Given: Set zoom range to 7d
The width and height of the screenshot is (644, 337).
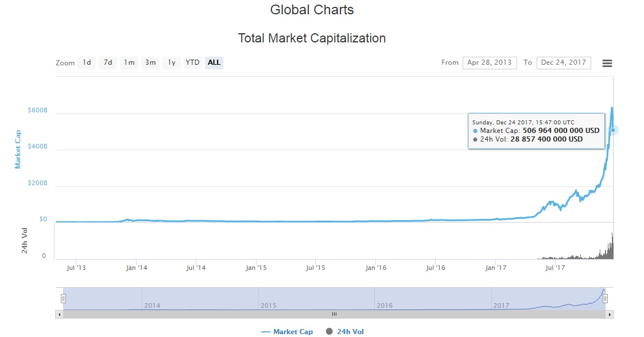Looking at the screenshot, I should click(x=108, y=62).
